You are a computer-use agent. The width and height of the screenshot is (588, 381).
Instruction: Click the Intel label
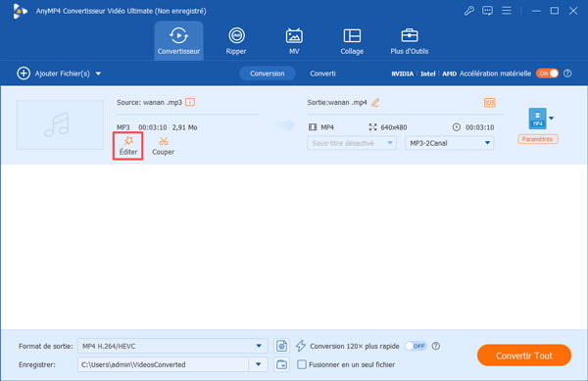[x=428, y=73]
